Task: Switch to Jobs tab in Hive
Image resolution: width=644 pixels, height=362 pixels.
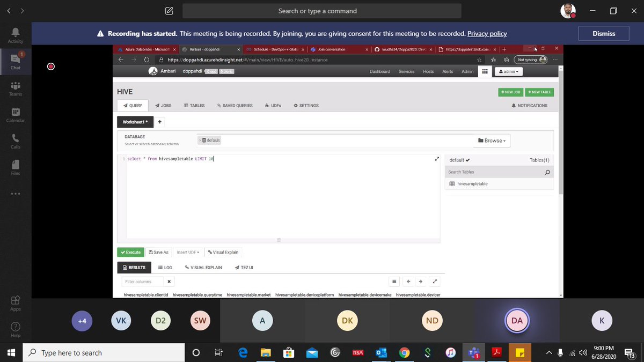Action: click(163, 106)
